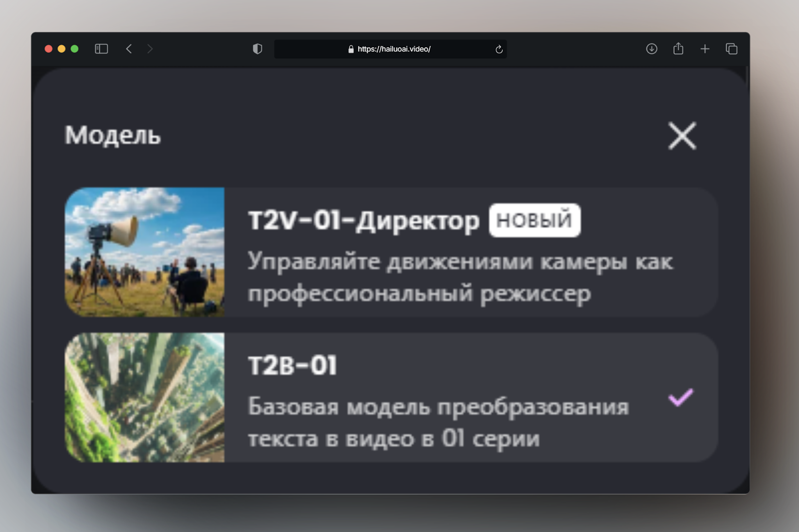
Task: Click the camera-on-tripod thumbnail
Action: (145, 252)
